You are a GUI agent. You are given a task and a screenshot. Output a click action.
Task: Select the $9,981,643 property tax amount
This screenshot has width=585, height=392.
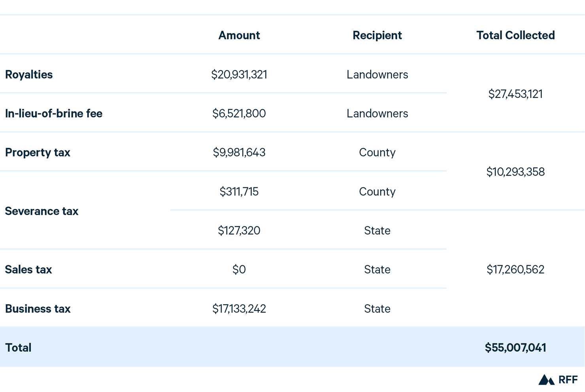point(239,153)
